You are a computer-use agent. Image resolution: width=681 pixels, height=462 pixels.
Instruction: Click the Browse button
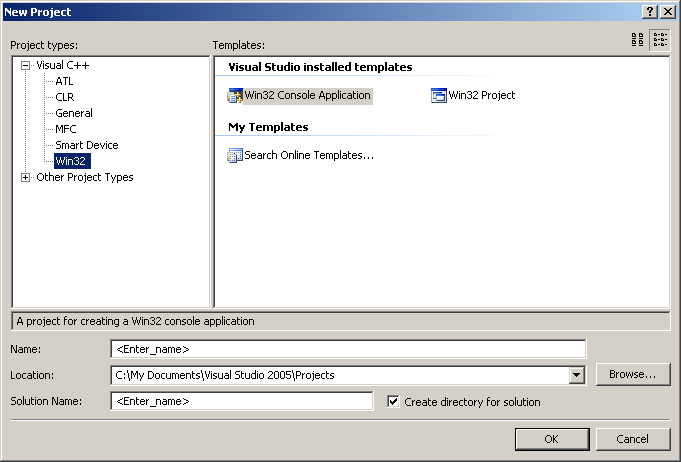tap(633, 374)
